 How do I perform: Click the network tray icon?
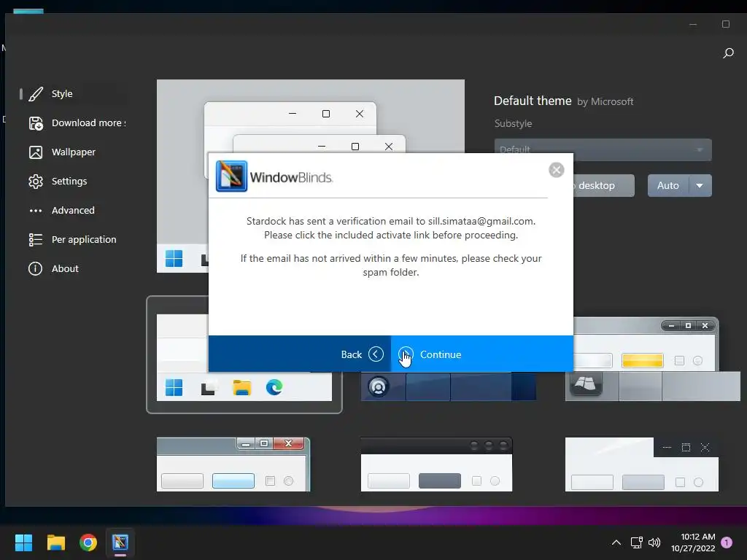(636, 542)
